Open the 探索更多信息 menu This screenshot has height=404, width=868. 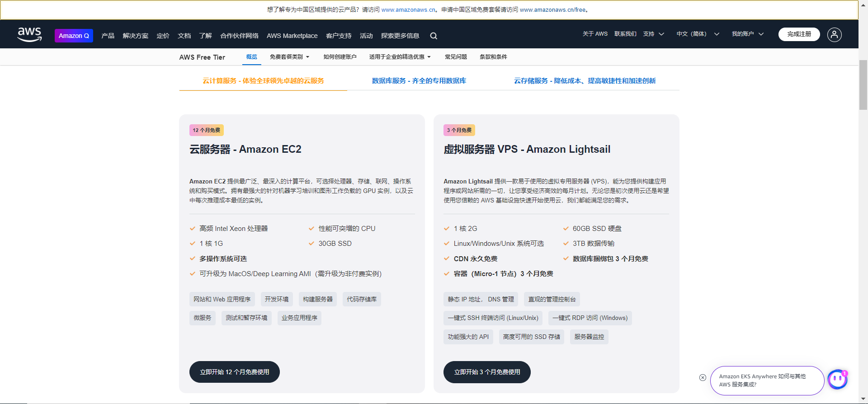[400, 36]
